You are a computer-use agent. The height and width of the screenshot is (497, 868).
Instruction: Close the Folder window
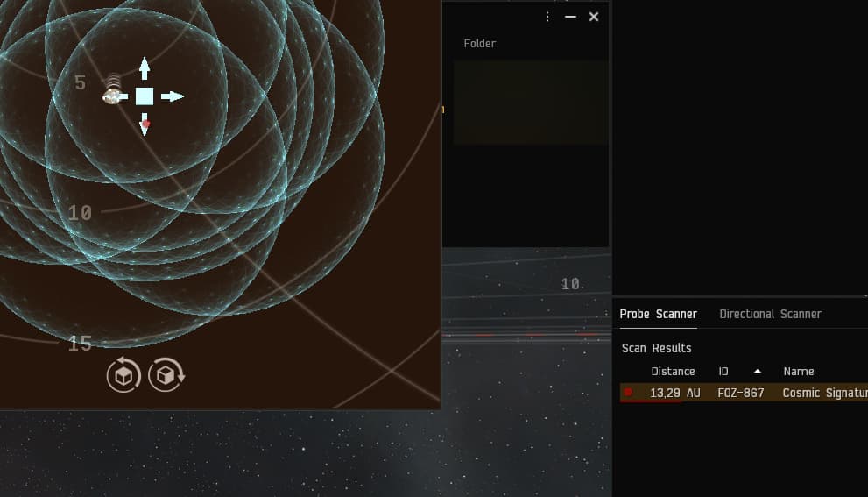pos(594,17)
